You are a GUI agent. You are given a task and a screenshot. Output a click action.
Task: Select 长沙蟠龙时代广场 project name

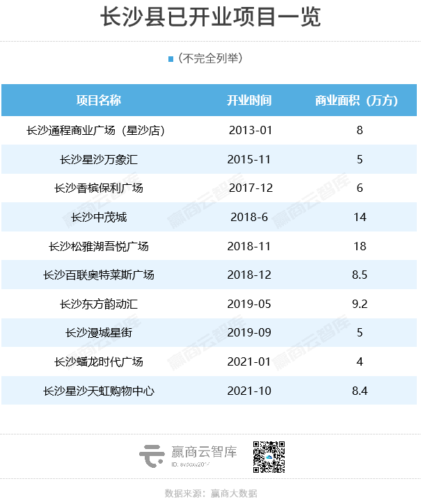tap(99, 362)
